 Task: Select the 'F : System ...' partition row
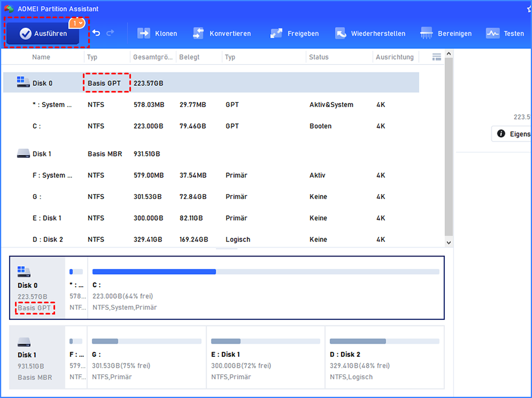coord(211,175)
